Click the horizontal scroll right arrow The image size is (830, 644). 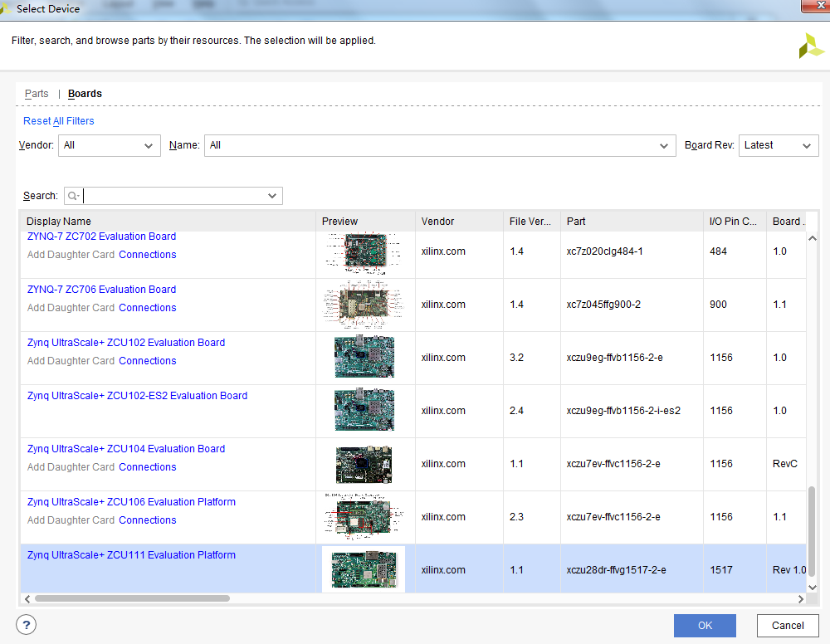click(801, 599)
